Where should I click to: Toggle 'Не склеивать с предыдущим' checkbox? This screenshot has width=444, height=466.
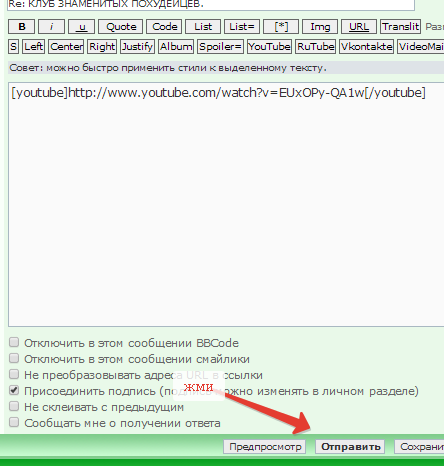click(14, 406)
